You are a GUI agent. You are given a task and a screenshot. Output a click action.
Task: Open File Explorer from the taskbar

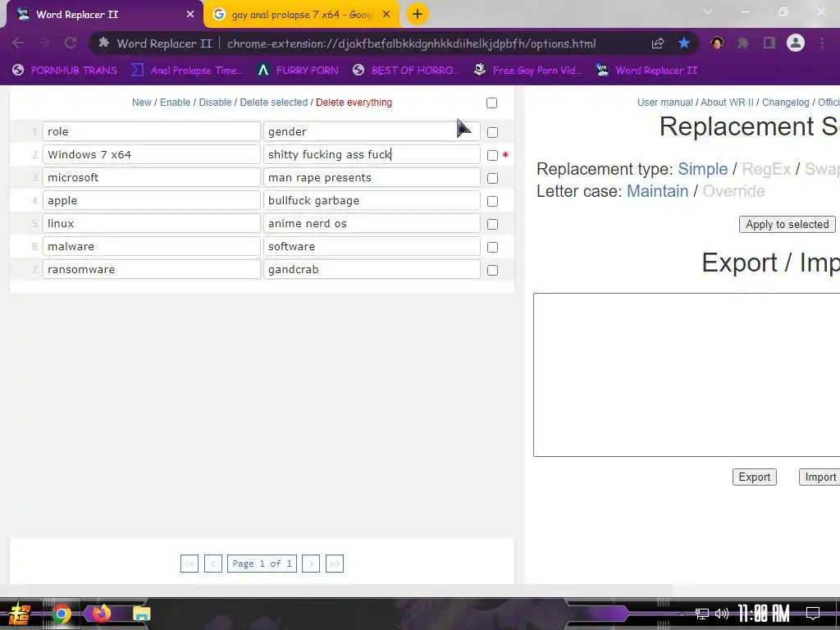[x=141, y=614]
